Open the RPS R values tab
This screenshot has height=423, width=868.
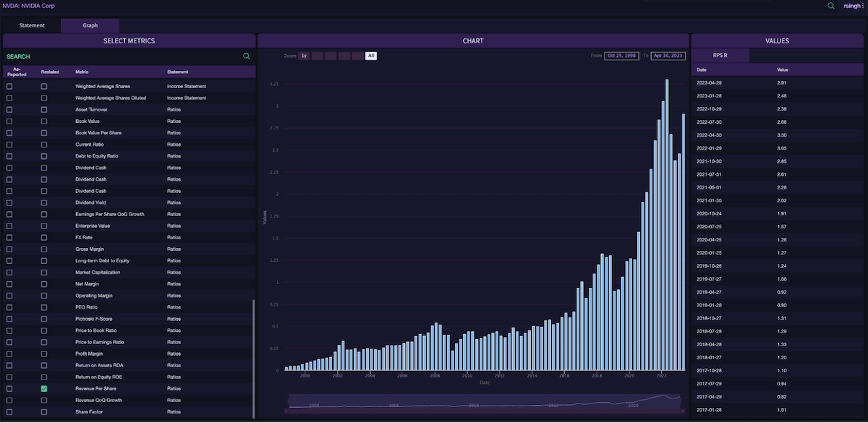(720, 56)
